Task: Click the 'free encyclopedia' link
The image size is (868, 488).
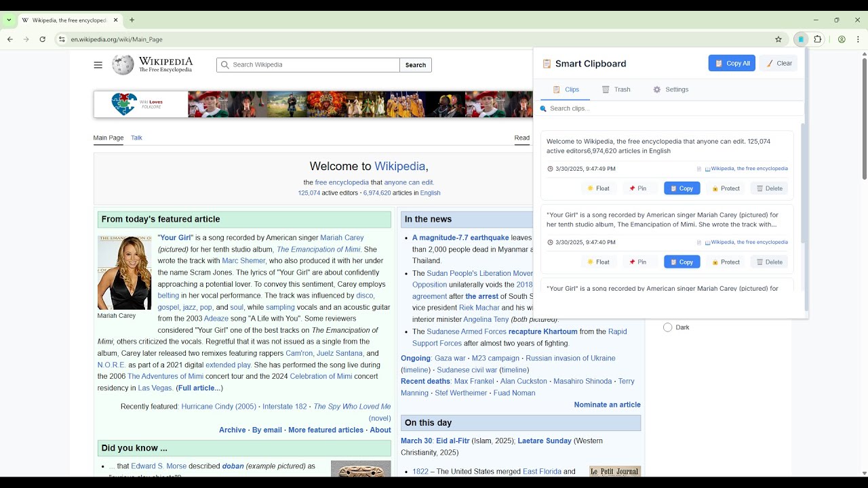Action: point(342,182)
